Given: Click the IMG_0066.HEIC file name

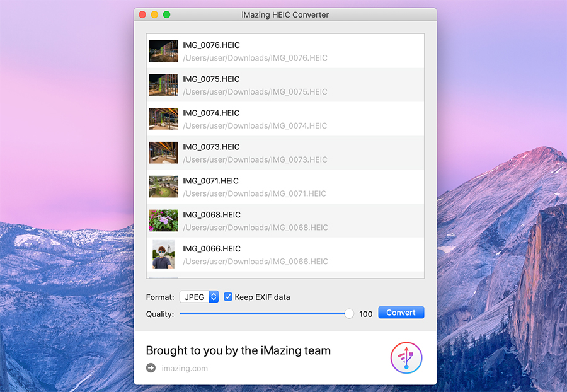Looking at the screenshot, I should click(x=212, y=249).
